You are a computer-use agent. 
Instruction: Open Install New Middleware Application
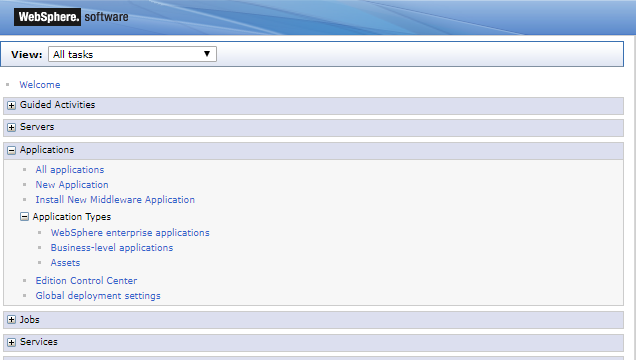(x=115, y=199)
